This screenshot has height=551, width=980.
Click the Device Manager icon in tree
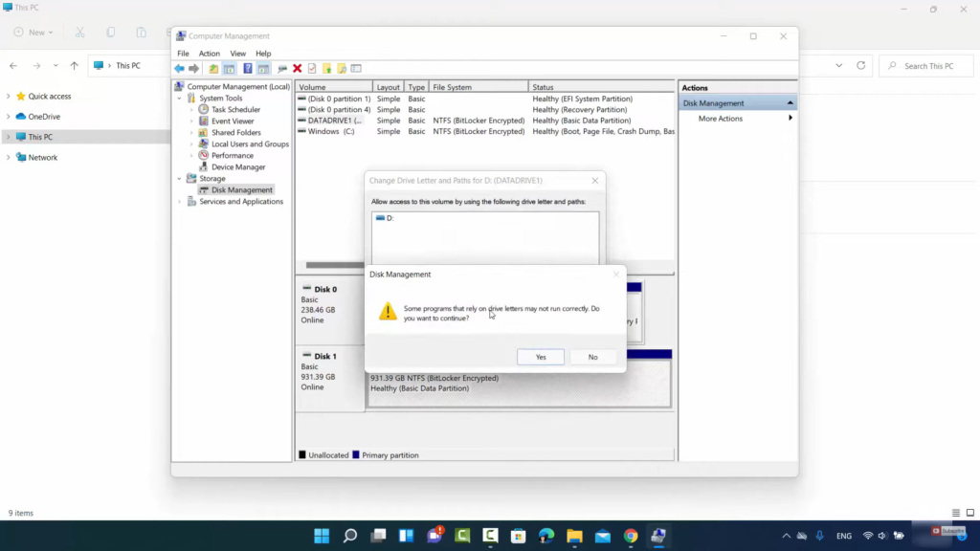coord(204,167)
